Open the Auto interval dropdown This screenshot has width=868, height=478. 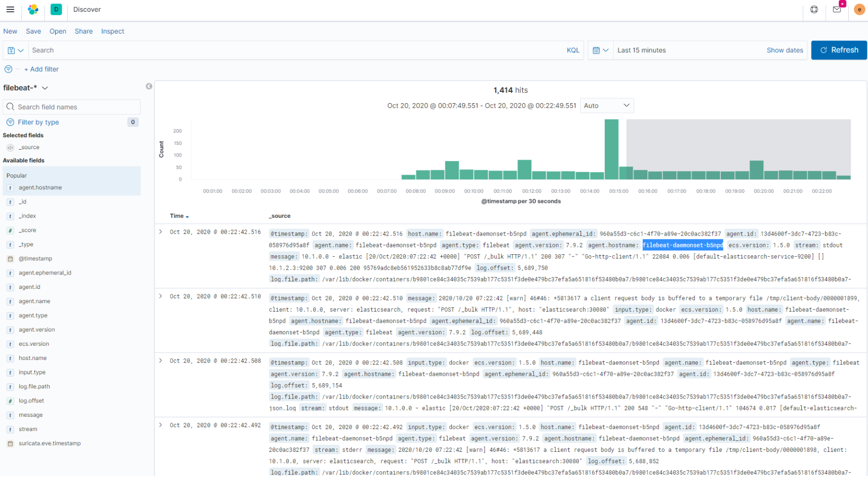(x=606, y=106)
